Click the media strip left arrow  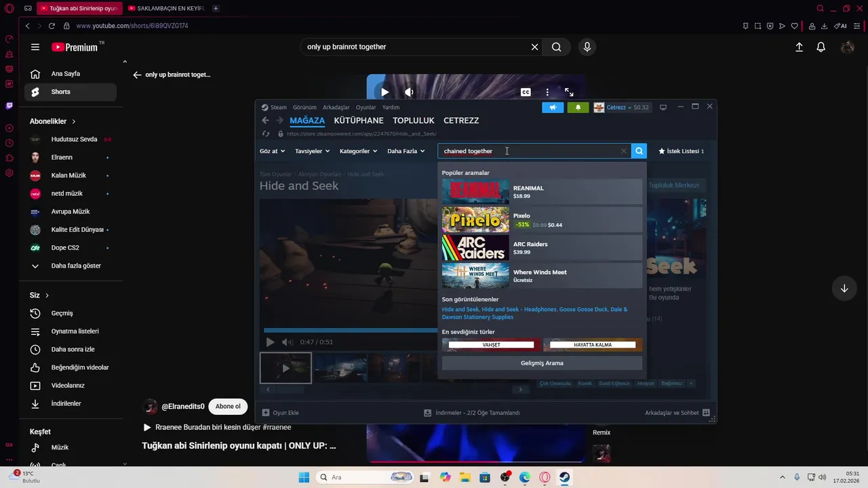tap(268, 390)
